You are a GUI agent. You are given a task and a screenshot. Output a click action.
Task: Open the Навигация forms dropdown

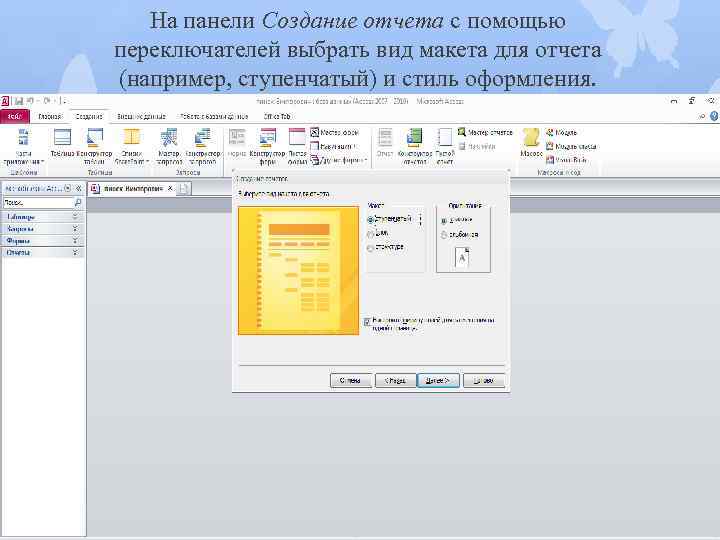334,146
